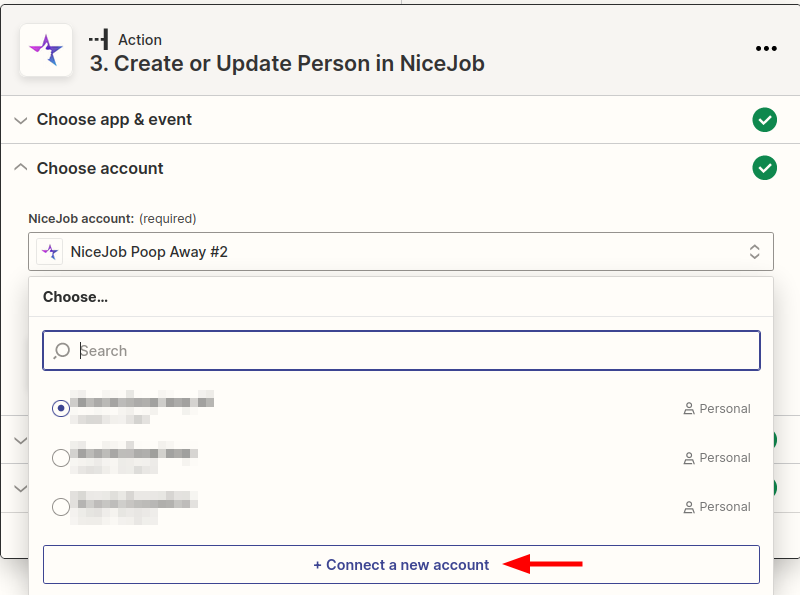Open the NiceJob account dropdown via its stepper arrows

click(755, 251)
